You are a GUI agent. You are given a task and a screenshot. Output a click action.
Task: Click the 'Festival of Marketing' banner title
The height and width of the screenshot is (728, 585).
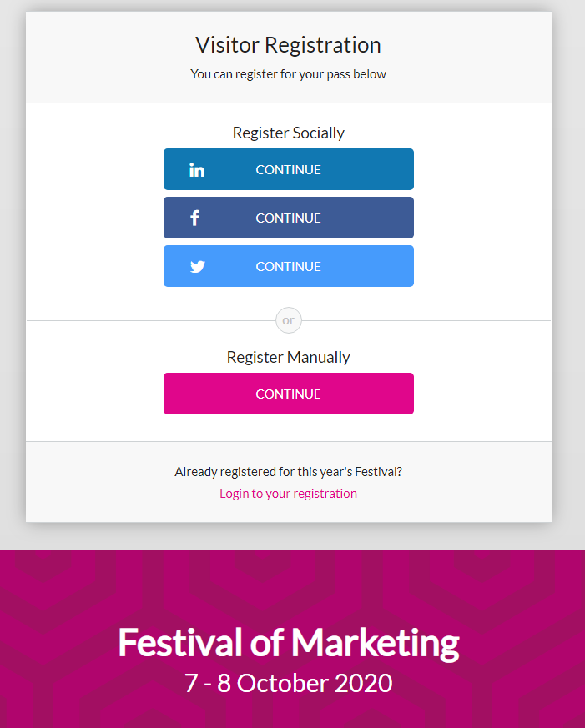click(288, 643)
